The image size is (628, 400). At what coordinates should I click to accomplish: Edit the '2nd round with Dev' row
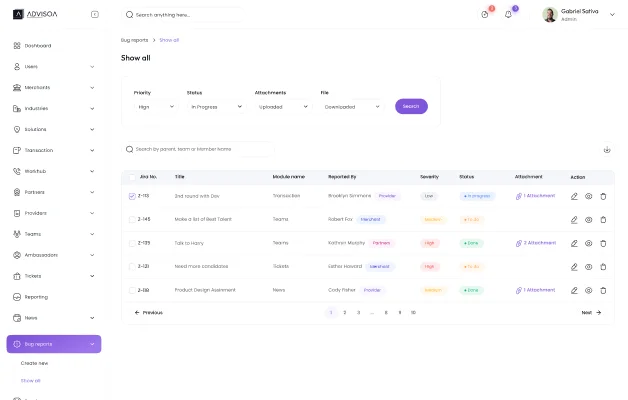pyautogui.click(x=574, y=196)
